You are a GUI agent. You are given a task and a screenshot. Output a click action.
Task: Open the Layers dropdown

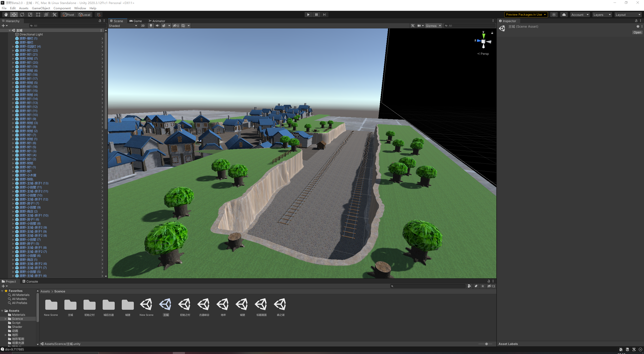point(602,15)
